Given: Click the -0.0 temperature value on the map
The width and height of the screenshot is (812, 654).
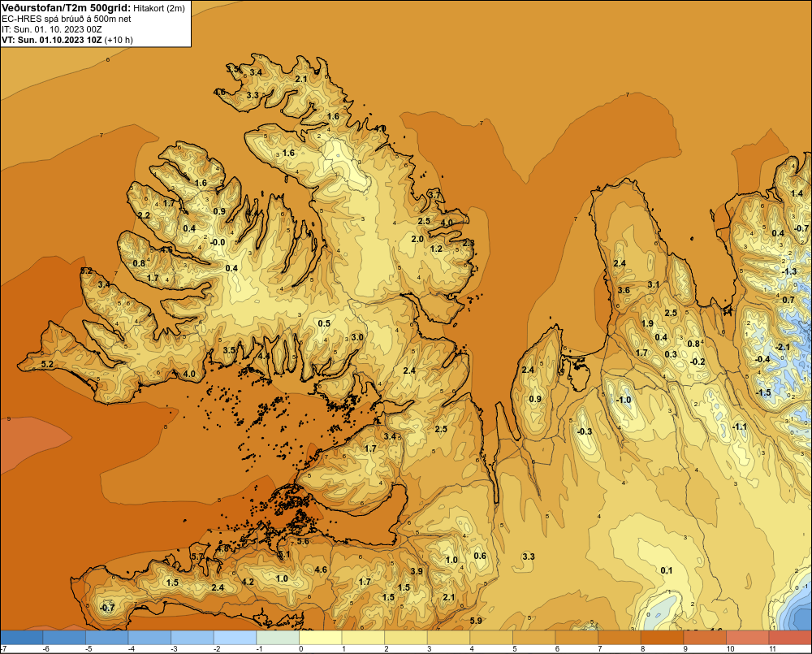Looking at the screenshot, I should 218,242.
